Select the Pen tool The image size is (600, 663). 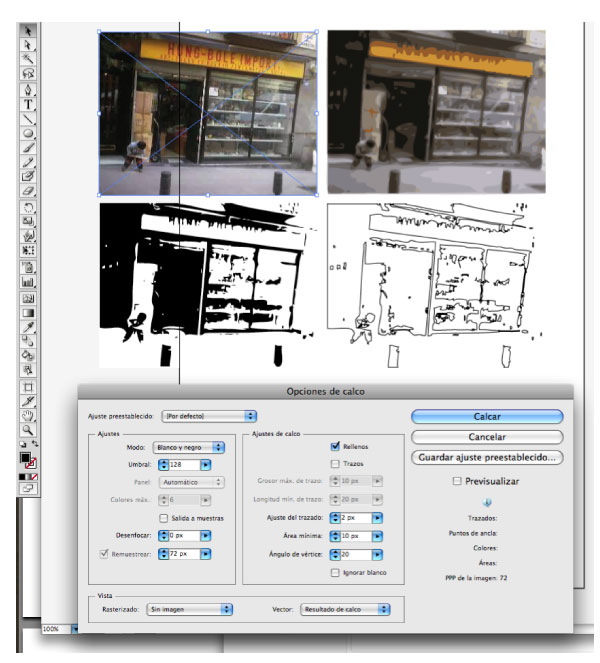tap(28, 90)
